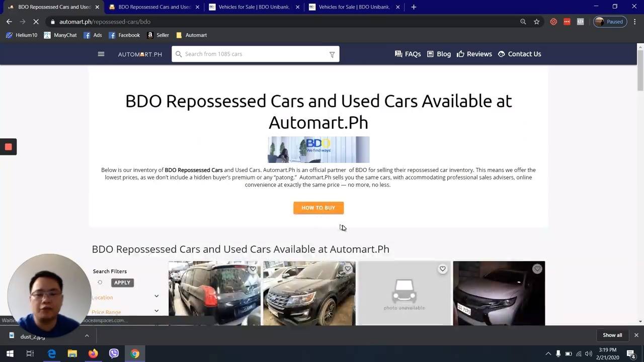
Task: Open the black Ford SUV listing photo
Action: point(309,294)
